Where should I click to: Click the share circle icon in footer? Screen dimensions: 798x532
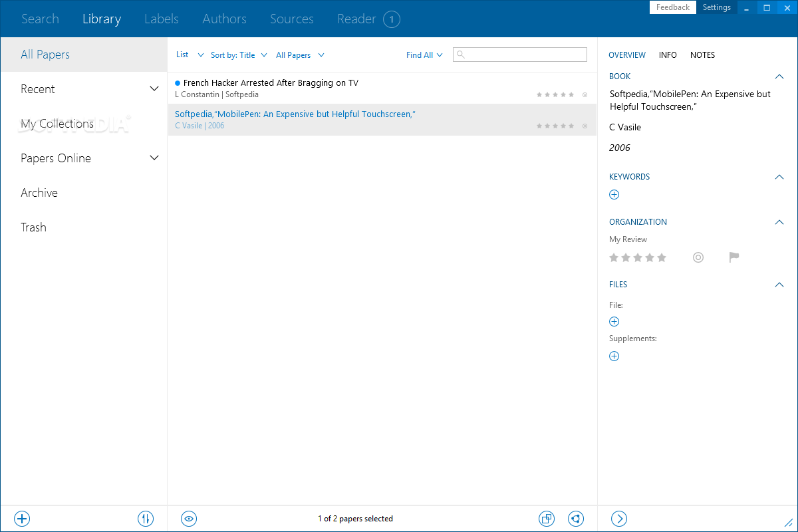pos(576,519)
